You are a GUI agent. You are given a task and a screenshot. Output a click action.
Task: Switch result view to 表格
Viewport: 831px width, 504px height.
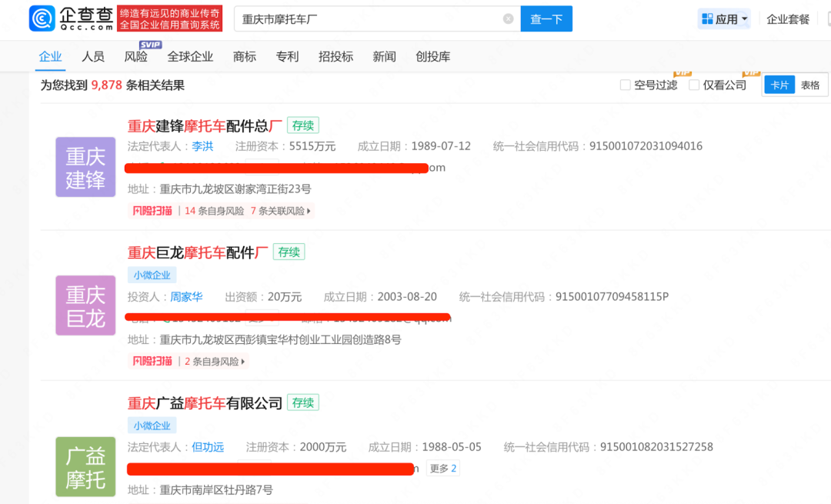813,85
